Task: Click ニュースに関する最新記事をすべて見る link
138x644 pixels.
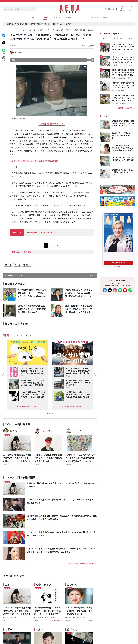Action: click(x=82, y=564)
